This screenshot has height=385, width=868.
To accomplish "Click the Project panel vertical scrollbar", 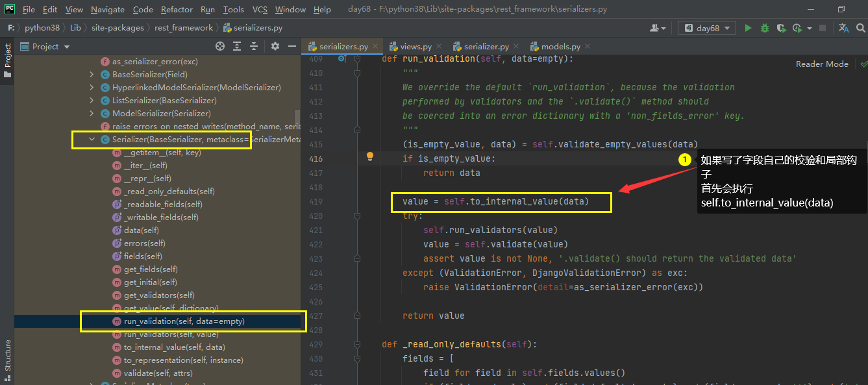I will (297, 117).
